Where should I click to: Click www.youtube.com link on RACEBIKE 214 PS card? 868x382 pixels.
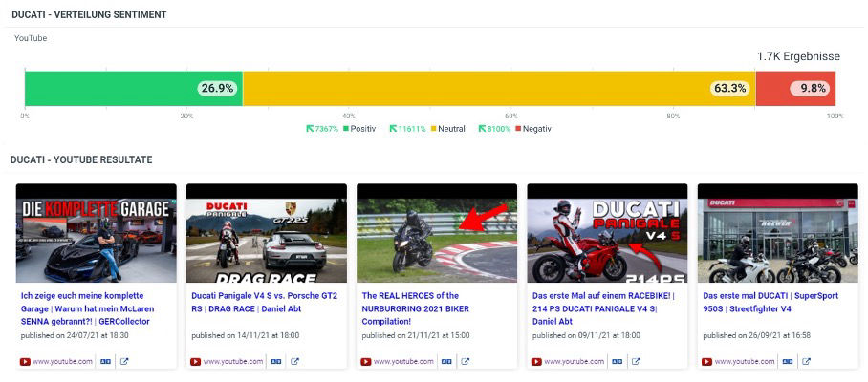pyautogui.click(x=574, y=362)
